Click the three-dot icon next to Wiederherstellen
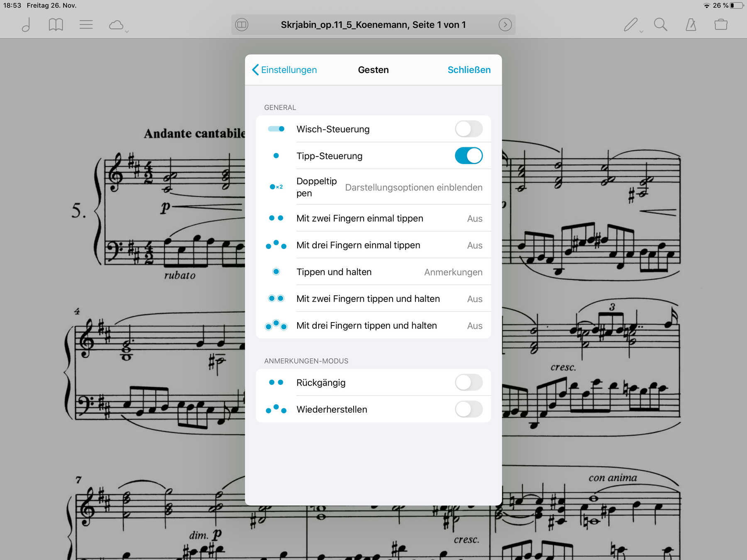The height and width of the screenshot is (560, 747). 276,409
